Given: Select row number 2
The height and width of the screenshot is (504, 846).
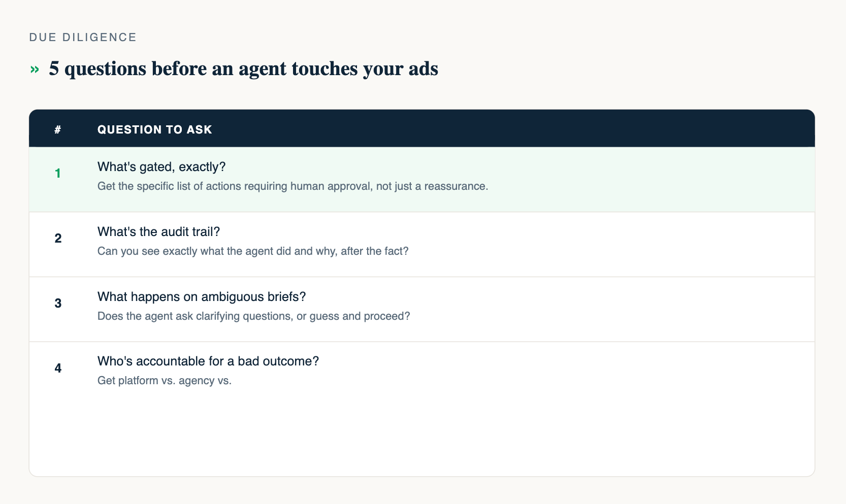Looking at the screenshot, I should click(58, 239).
